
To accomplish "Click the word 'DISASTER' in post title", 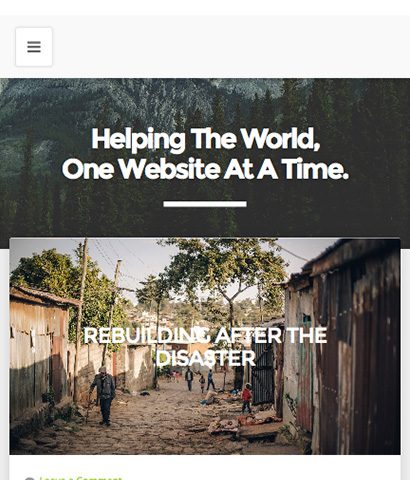I will (205, 358).
